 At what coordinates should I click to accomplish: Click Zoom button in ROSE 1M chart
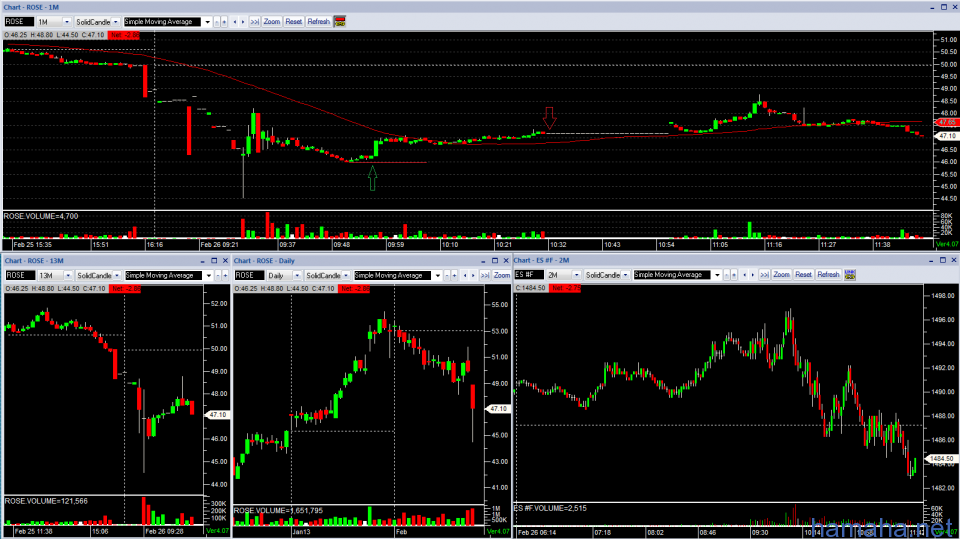272,21
